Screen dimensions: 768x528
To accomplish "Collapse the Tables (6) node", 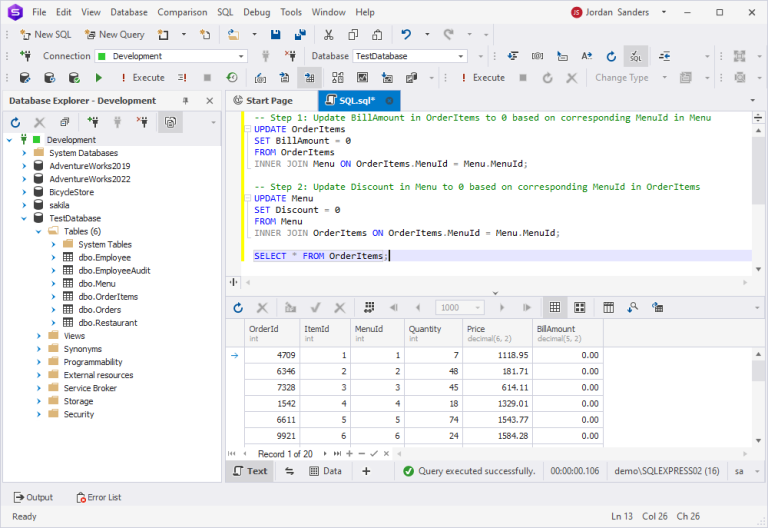I will (x=38, y=231).
